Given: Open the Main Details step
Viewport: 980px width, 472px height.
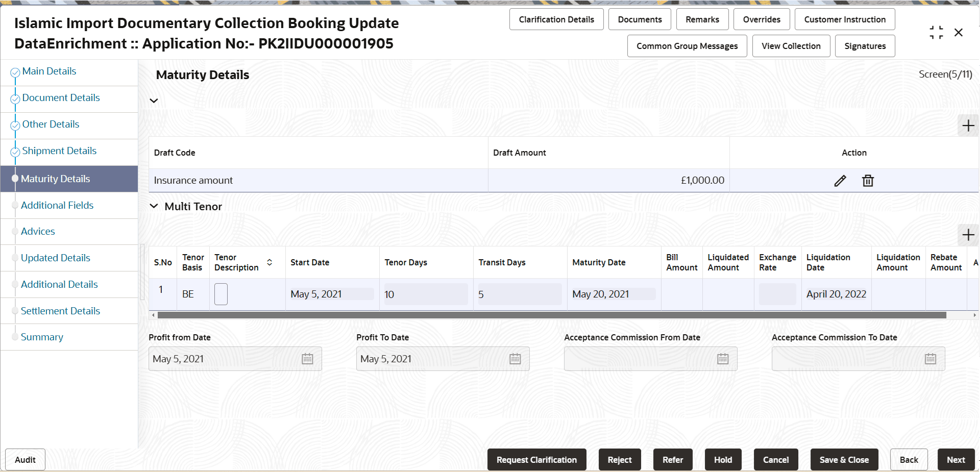Looking at the screenshot, I should (49, 71).
